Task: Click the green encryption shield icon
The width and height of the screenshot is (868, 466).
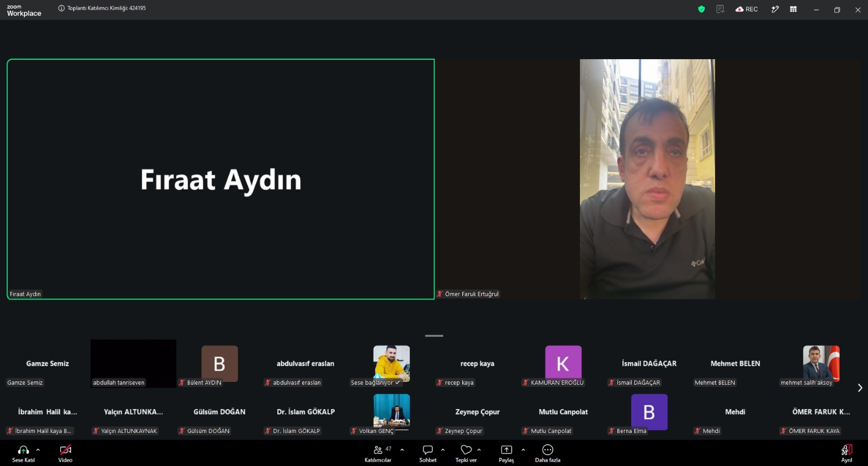Action: (x=701, y=9)
